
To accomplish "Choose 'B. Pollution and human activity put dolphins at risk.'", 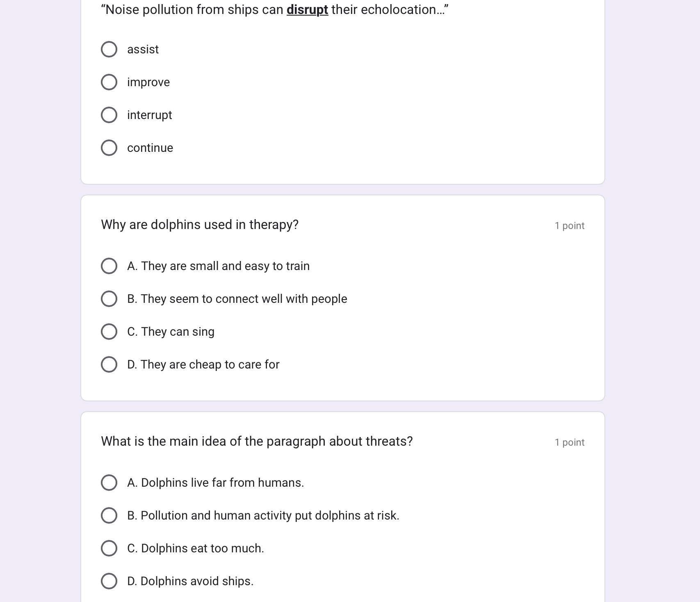I will 109,515.
